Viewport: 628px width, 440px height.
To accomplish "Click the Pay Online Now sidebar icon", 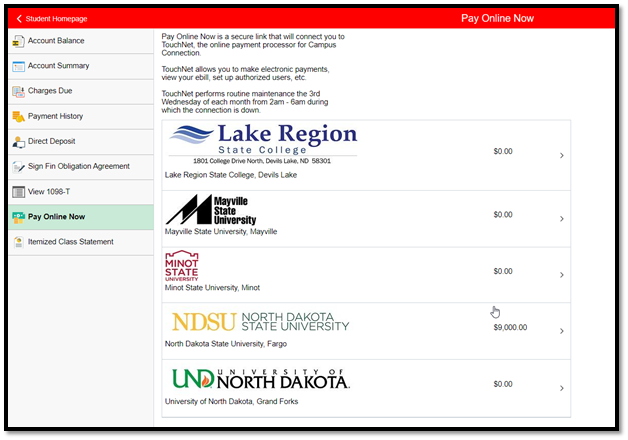I will coord(18,217).
